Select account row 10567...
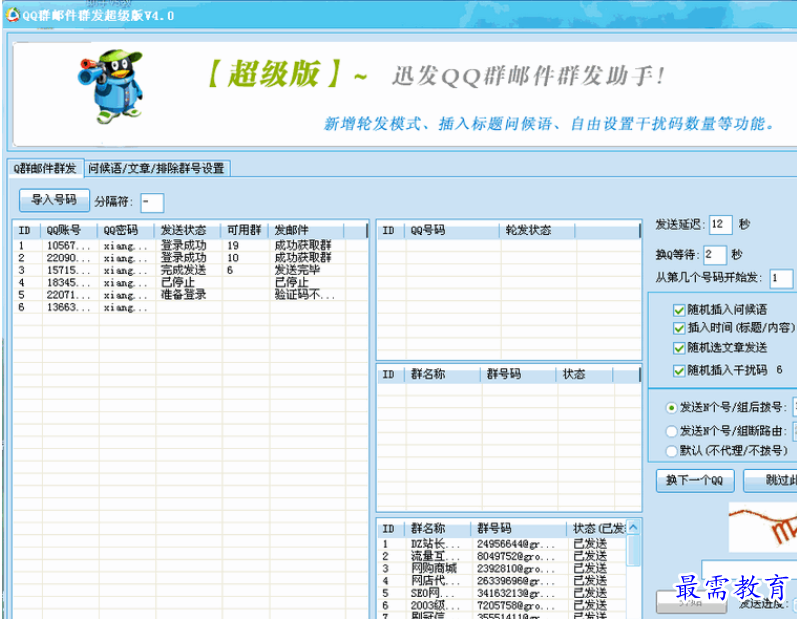The width and height of the screenshot is (797, 619). point(190,245)
